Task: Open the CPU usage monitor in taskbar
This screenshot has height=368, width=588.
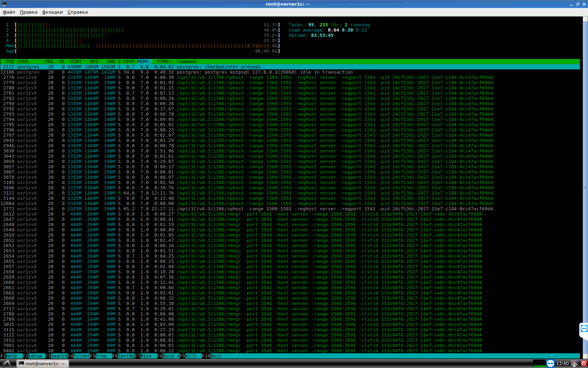Action: pos(539,363)
